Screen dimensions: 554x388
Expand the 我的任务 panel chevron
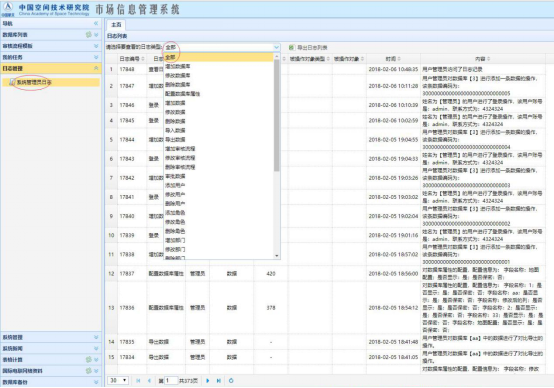pos(96,57)
